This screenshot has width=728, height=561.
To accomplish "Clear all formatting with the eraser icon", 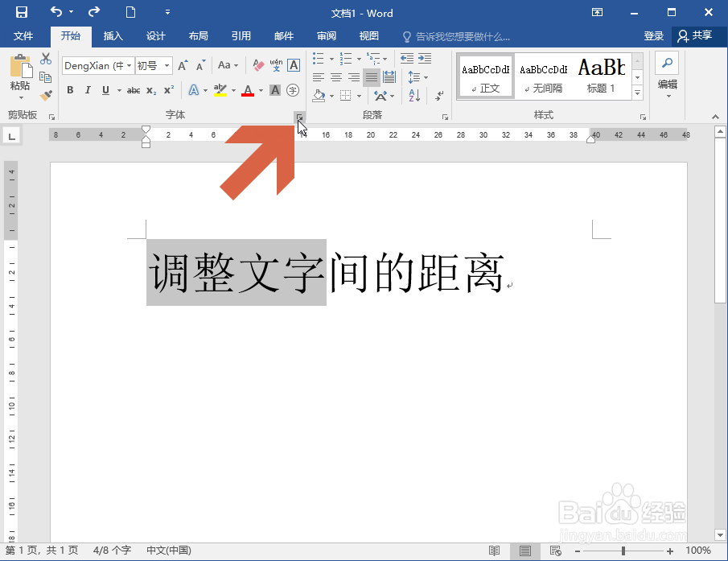I will coord(257,66).
